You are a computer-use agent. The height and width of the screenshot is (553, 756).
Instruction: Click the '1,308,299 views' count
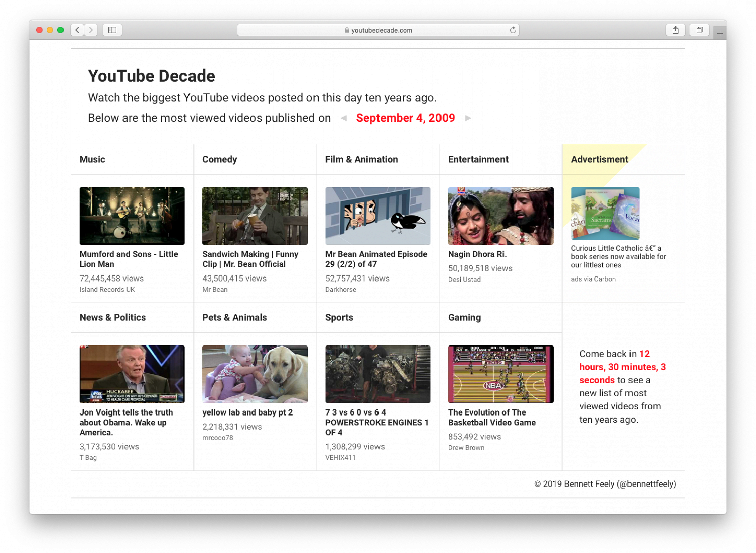tap(355, 447)
